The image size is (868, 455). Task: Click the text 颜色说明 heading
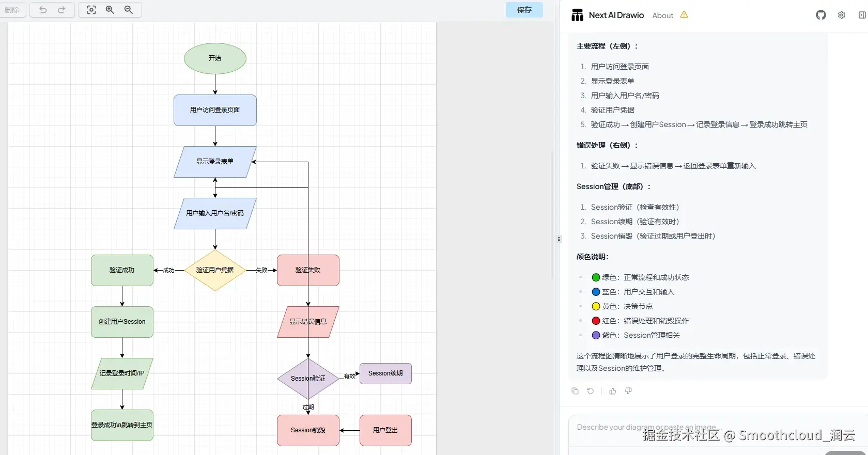click(x=593, y=257)
